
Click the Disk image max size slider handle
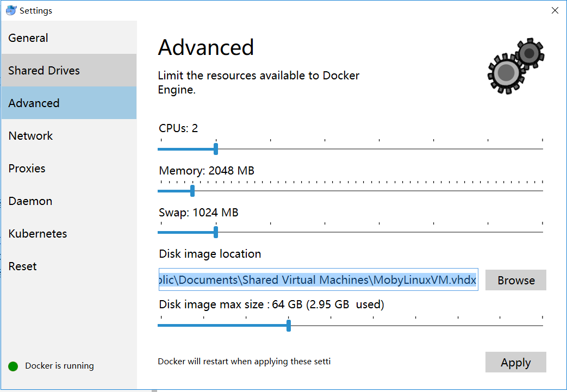pyautogui.click(x=289, y=325)
